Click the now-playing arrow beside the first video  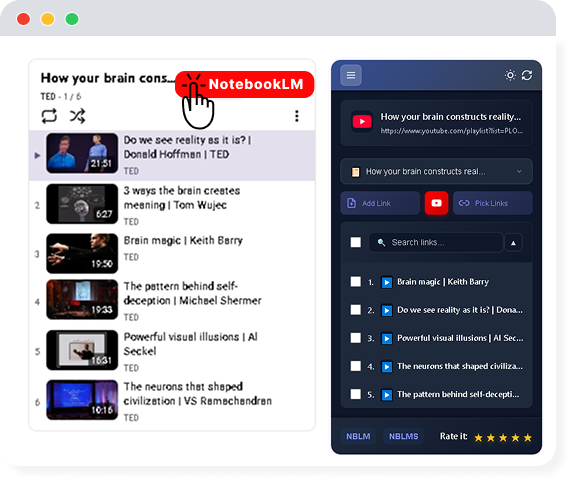pos(37,155)
